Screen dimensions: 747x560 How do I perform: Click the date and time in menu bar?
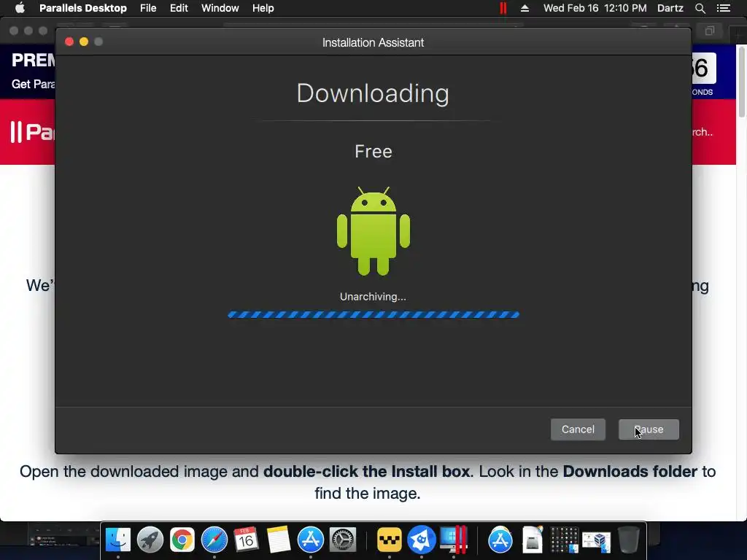[595, 8]
